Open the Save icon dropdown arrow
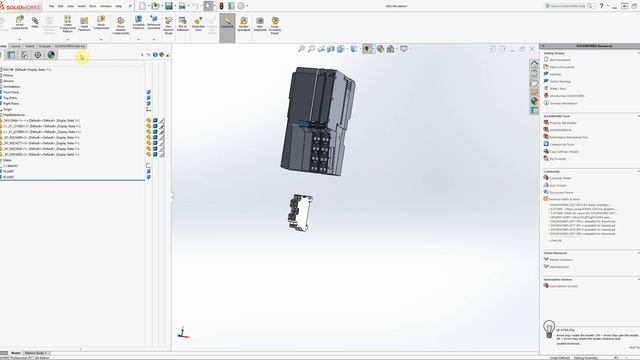This screenshot has height=360, width=640. pyautogui.click(x=175, y=6)
